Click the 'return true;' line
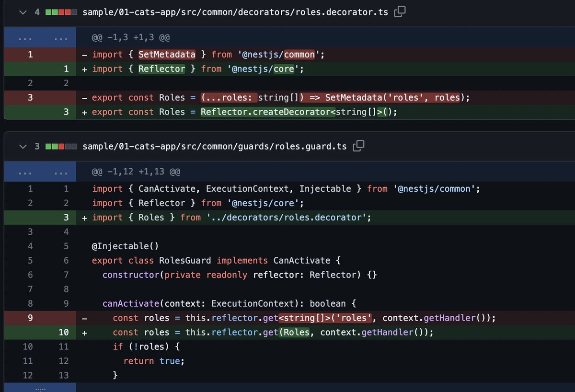Image resolution: width=575 pixels, height=392 pixels. point(325,361)
